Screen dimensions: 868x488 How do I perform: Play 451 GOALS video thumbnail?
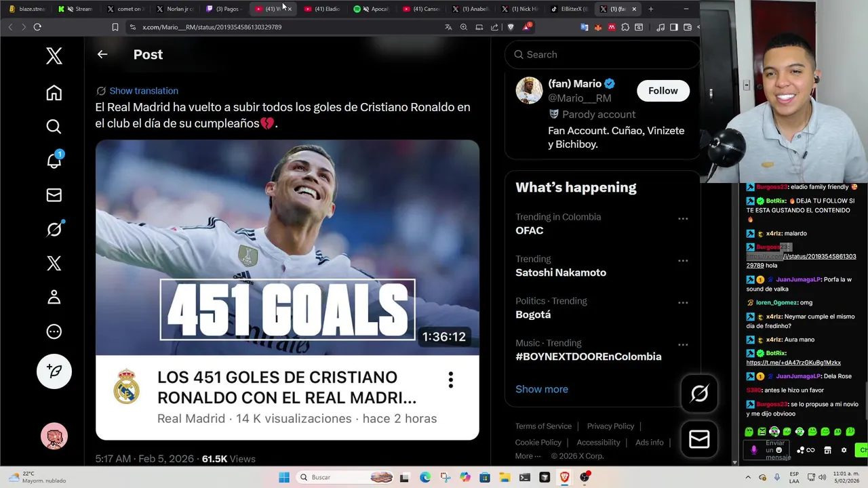tap(288, 247)
